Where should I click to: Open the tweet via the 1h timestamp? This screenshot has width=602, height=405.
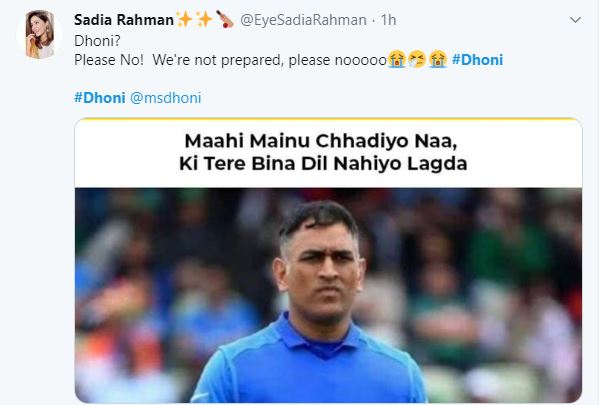pyautogui.click(x=388, y=20)
